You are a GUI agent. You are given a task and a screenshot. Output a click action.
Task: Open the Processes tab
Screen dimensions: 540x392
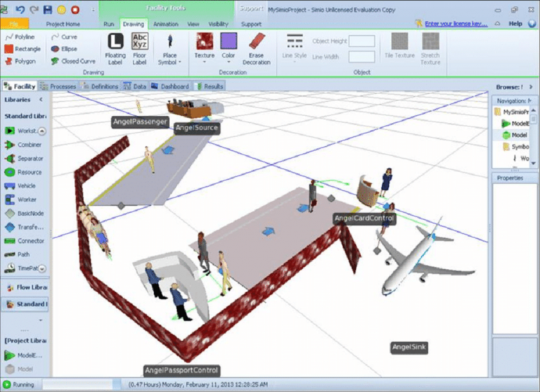coord(59,86)
